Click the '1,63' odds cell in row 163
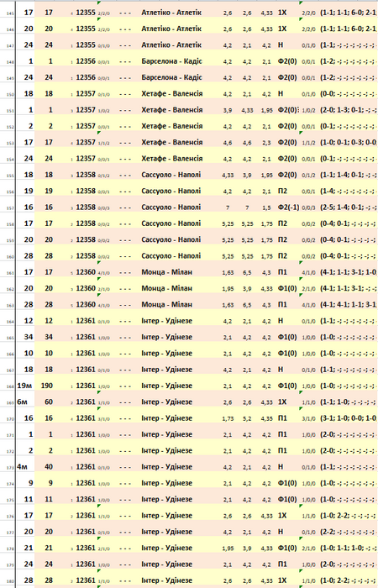Image resolution: width=378 pixels, height=588 pixels. click(x=228, y=305)
